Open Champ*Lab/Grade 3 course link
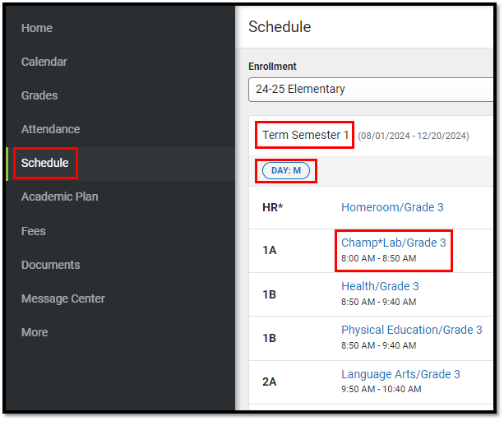This screenshot has height=421, width=504. [393, 243]
